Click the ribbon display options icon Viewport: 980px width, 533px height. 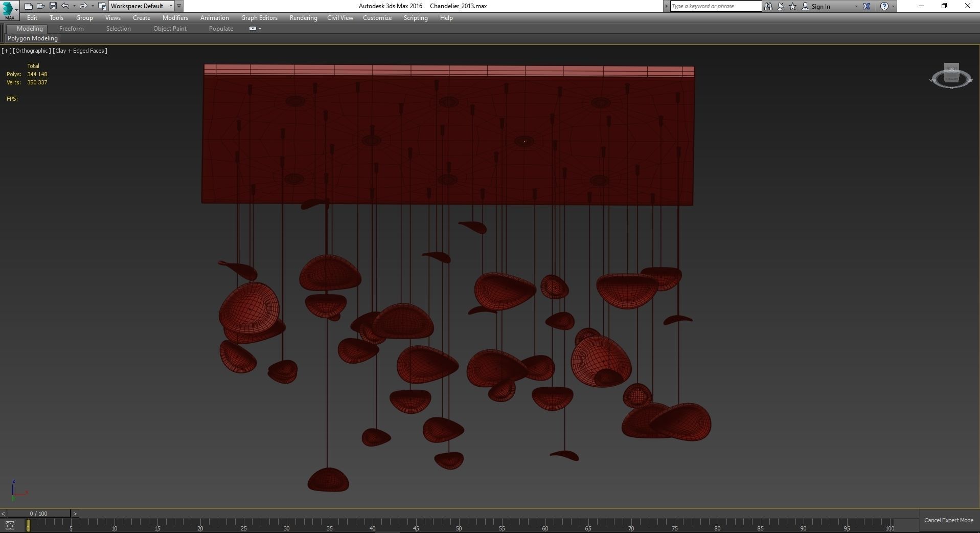click(253, 29)
